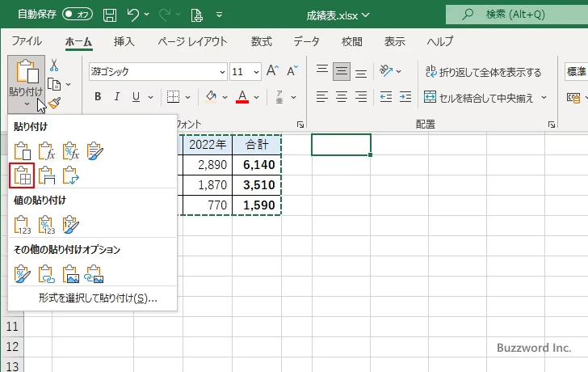Expand fill color dropdown arrow

click(x=225, y=97)
